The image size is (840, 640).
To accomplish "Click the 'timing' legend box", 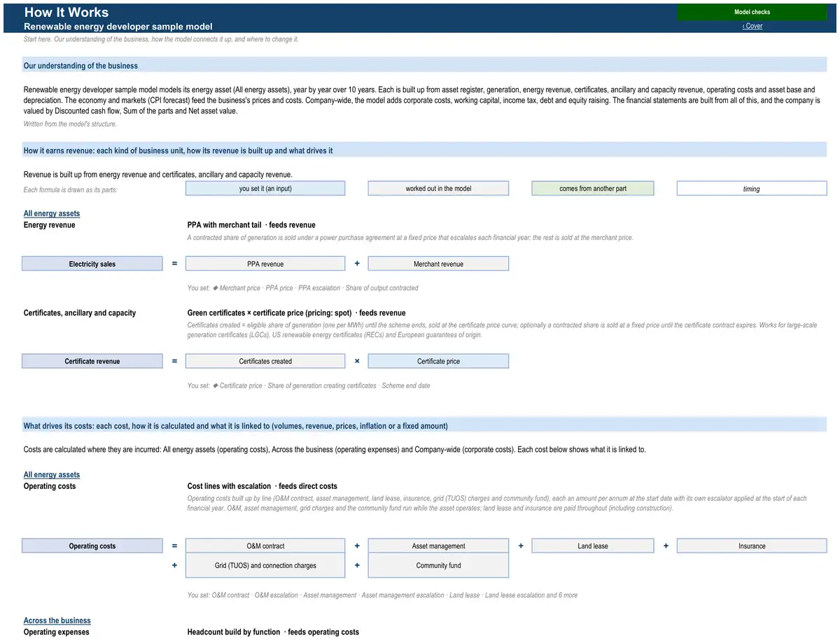I will pos(752,188).
